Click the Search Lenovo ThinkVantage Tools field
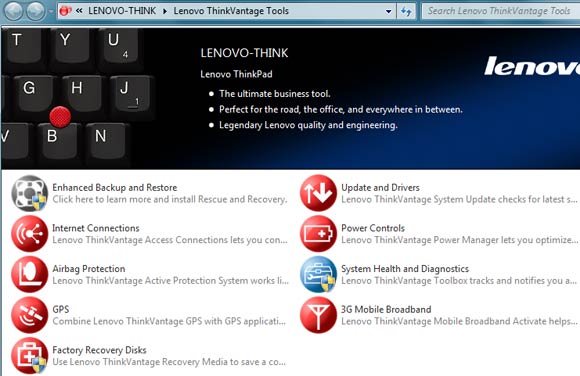The width and height of the screenshot is (580, 376). (x=501, y=11)
